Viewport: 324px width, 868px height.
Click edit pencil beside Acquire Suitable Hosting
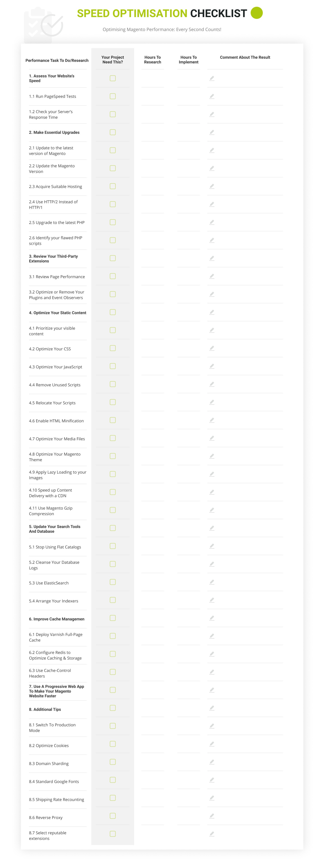(212, 186)
